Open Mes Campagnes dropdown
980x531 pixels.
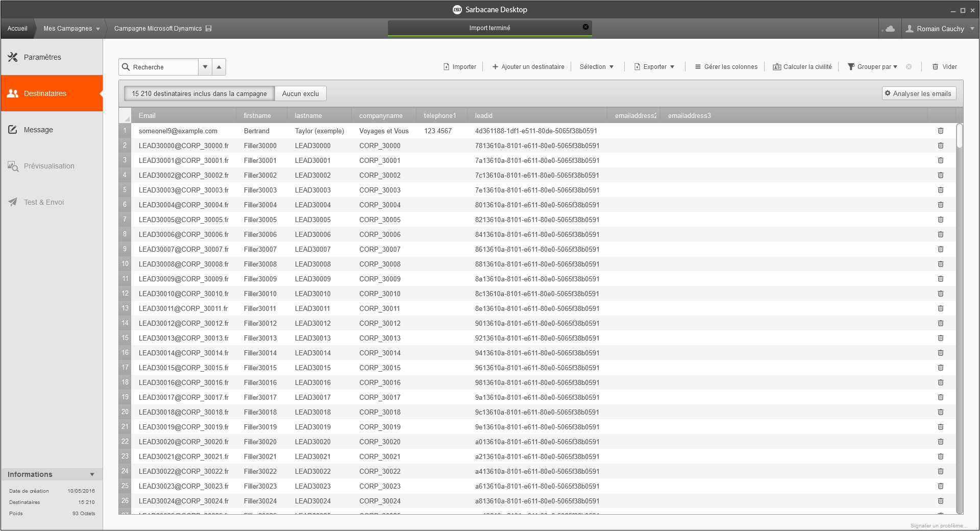71,29
